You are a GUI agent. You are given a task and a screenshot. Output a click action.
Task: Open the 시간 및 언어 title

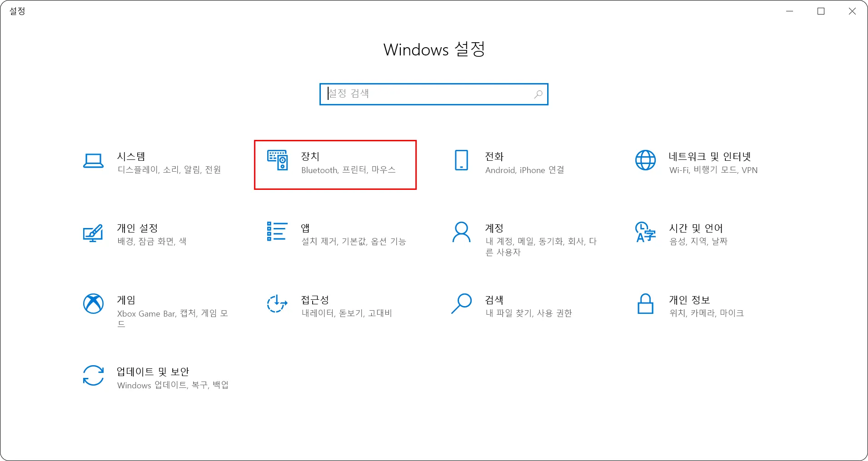coord(696,228)
